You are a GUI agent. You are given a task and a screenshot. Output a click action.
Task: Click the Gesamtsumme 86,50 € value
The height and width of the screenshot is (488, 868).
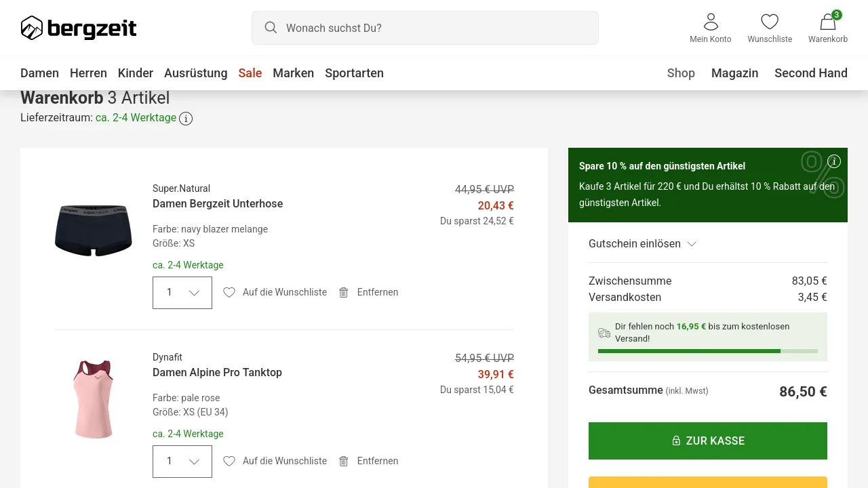[803, 392]
